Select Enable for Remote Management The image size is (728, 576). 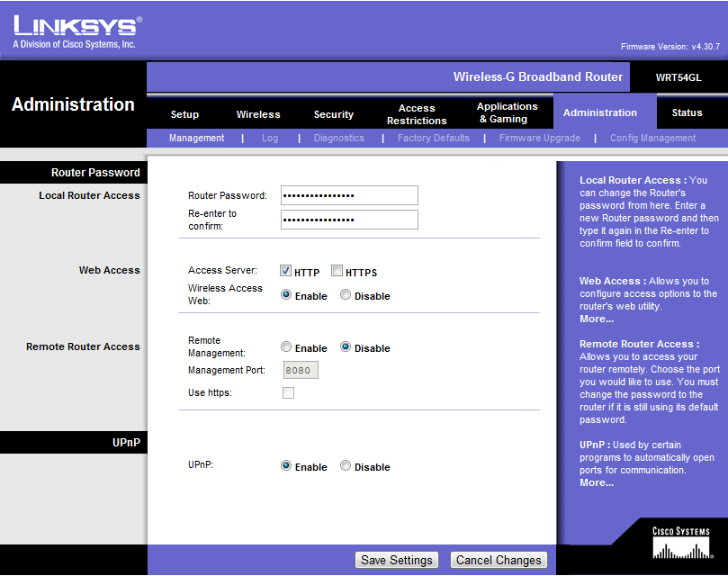(286, 347)
